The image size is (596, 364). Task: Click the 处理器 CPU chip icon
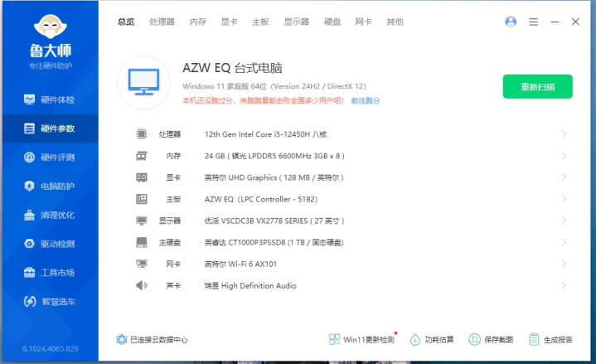(x=142, y=133)
